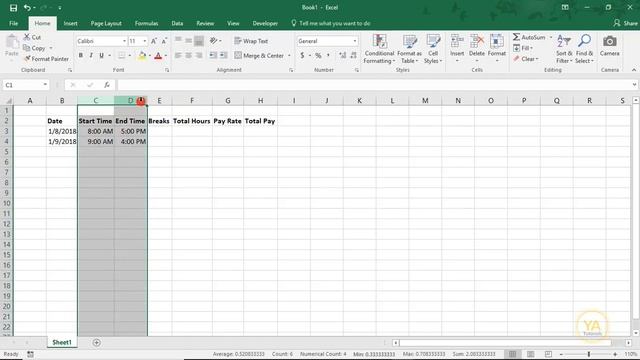This screenshot has height=360, width=640.
Task: Open the font size dropdown
Action: tap(144, 41)
